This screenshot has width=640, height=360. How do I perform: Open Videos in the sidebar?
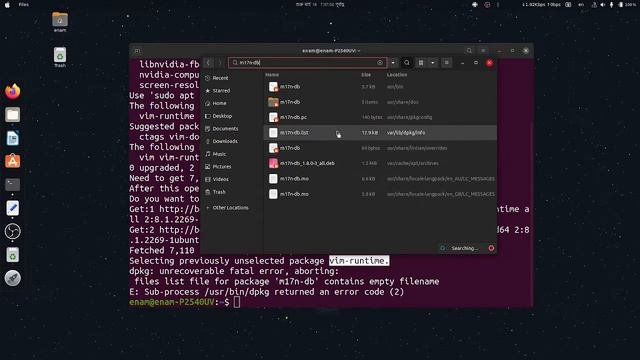coord(231,179)
